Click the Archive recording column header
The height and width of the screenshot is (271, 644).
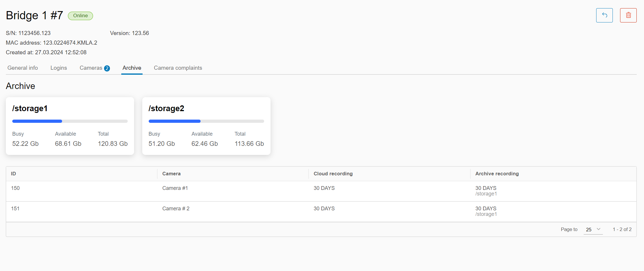click(x=497, y=174)
